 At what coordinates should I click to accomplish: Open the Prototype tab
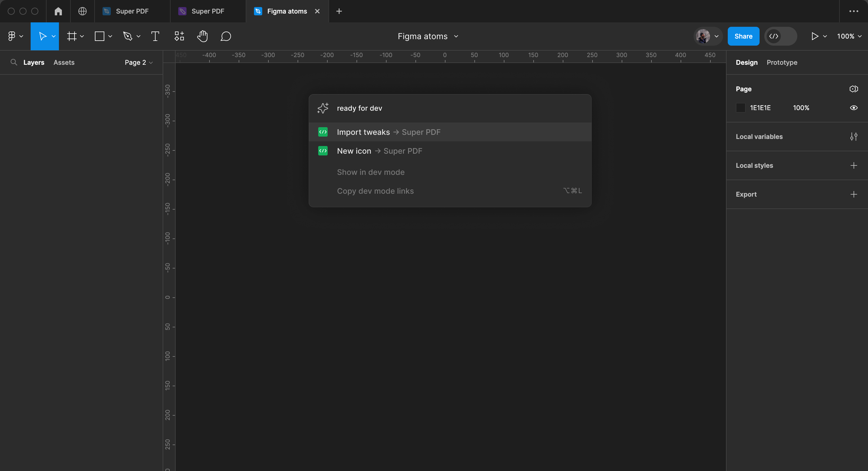(x=782, y=62)
